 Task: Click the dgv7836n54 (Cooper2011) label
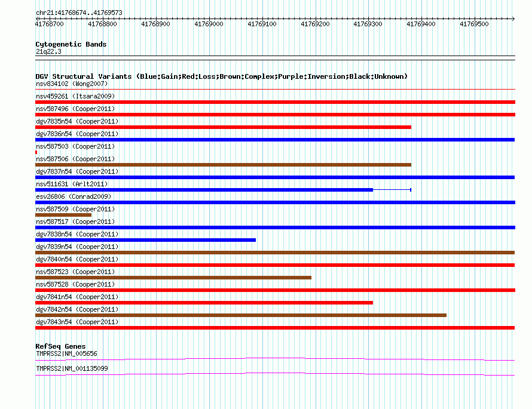[x=77, y=134]
